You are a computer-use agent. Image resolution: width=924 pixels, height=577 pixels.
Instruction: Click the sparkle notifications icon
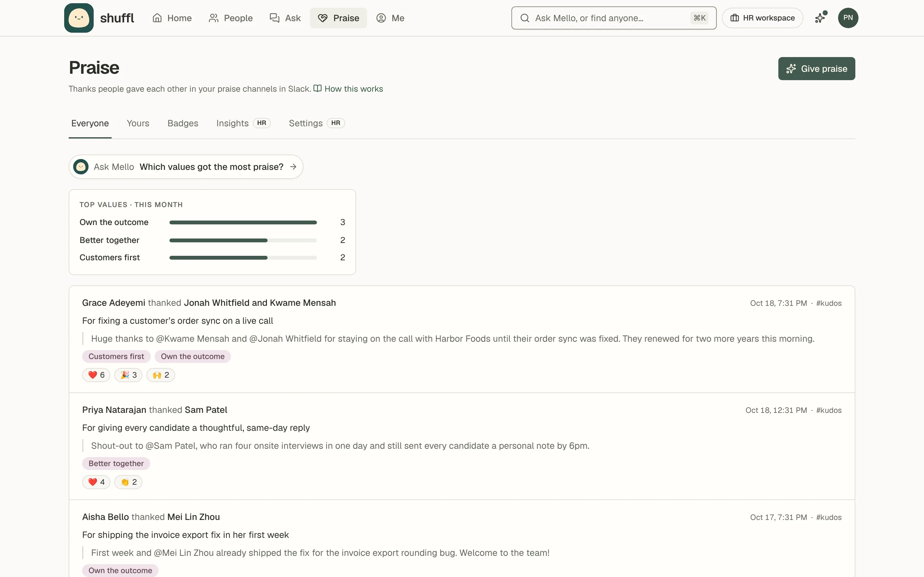(820, 18)
